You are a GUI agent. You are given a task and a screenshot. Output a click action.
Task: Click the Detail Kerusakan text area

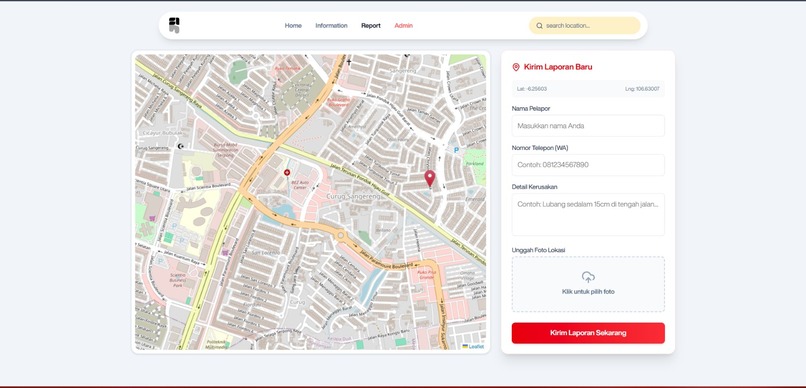tap(588, 215)
